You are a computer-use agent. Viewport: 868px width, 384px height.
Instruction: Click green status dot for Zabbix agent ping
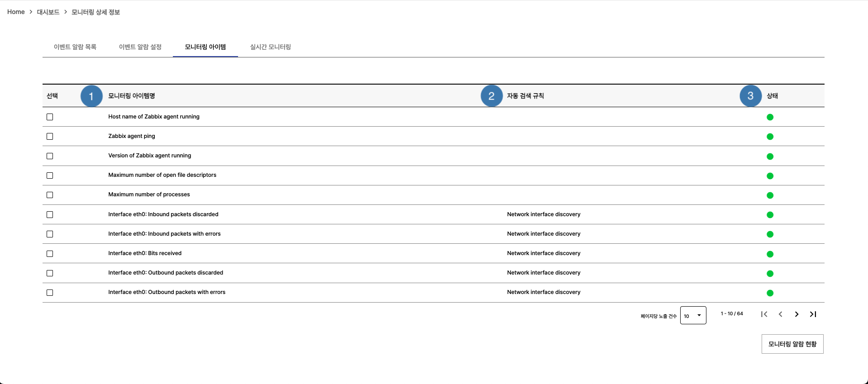pyautogui.click(x=770, y=137)
